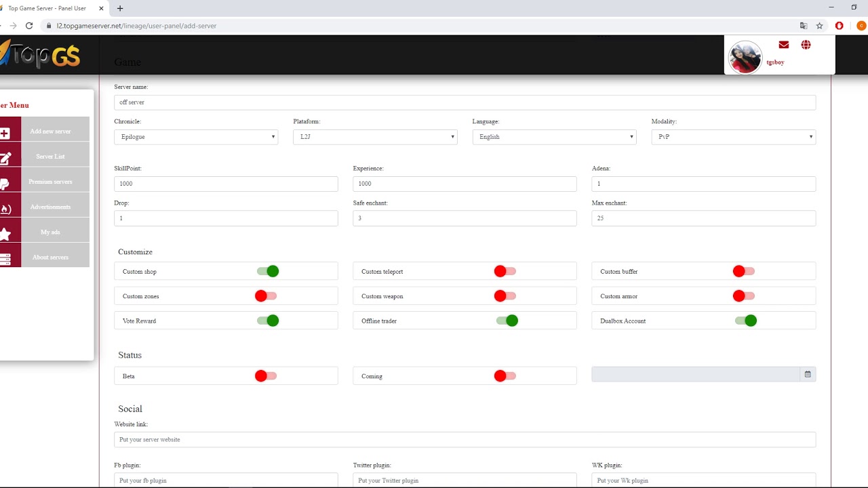Open new browser tab with plus button
The width and height of the screenshot is (868, 488).
pyautogui.click(x=120, y=8)
